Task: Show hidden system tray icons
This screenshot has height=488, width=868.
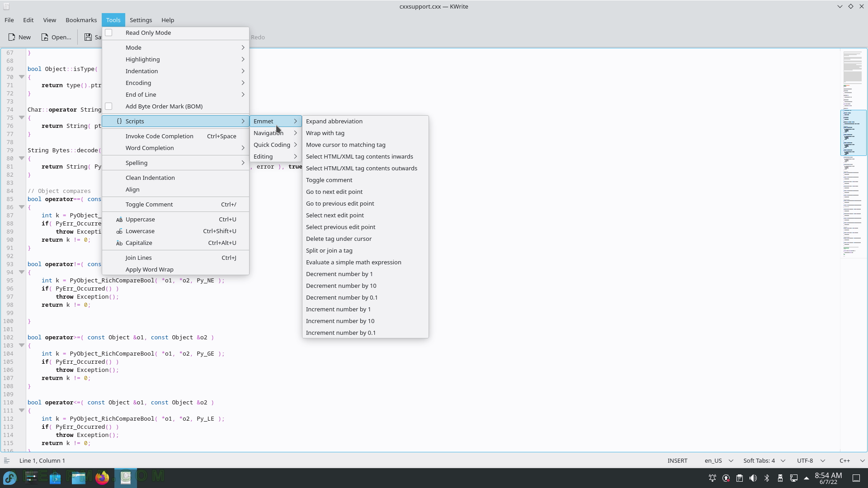Action: 807,478
